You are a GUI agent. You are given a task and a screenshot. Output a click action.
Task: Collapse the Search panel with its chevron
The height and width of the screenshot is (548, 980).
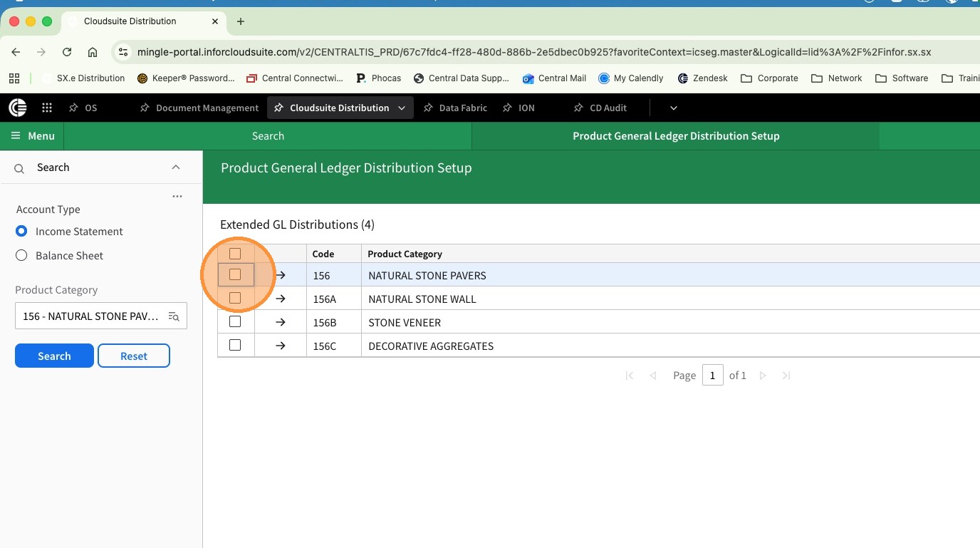[176, 167]
